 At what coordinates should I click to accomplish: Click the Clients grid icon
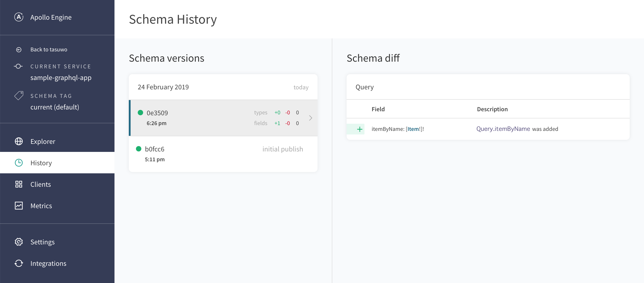pyautogui.click(x=19, y=184)
